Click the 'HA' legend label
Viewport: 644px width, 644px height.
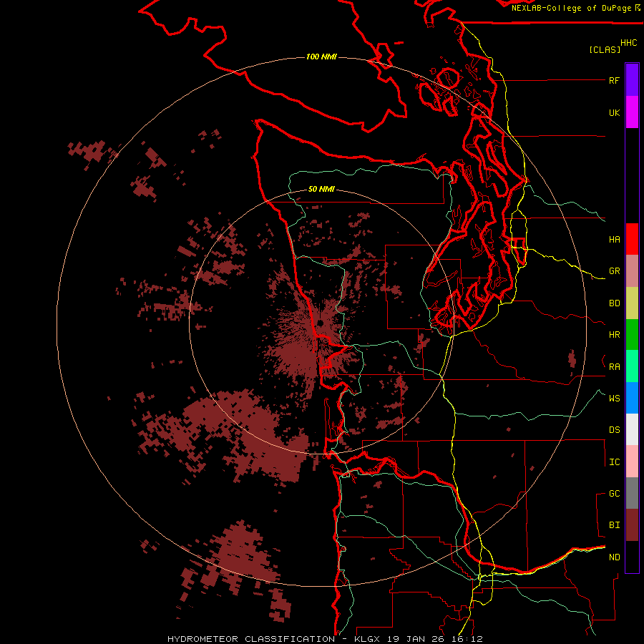(614, 240)
